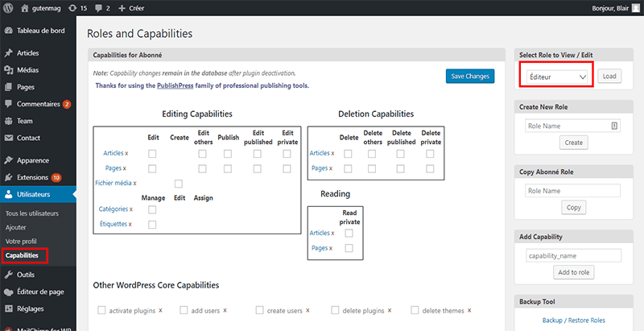The image size is (644, 331).
Task: Click the Outils wrench icon
Action: coord(9,275)
